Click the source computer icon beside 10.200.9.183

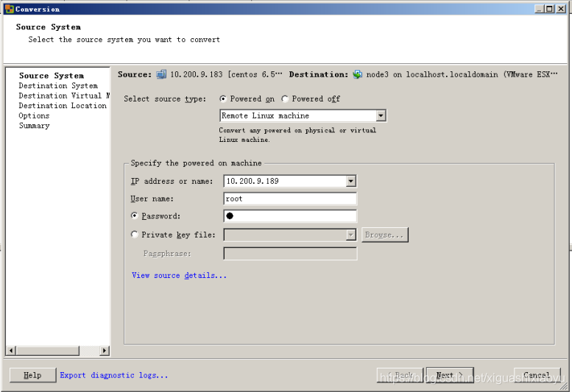click(161, 74)
